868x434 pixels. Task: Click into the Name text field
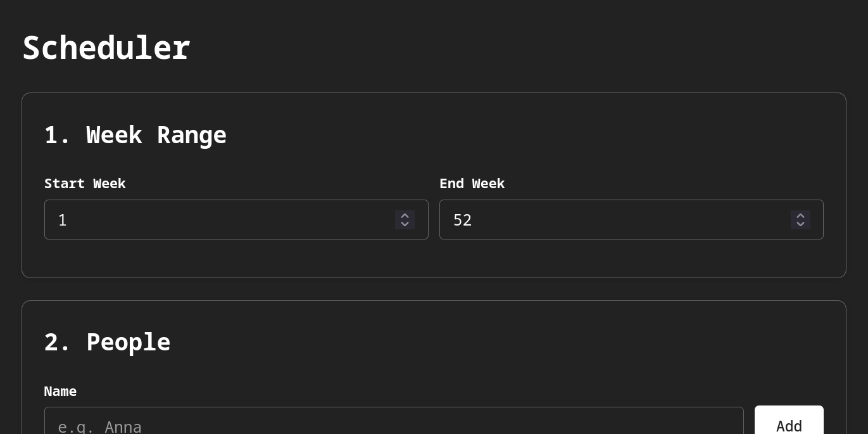394,421
